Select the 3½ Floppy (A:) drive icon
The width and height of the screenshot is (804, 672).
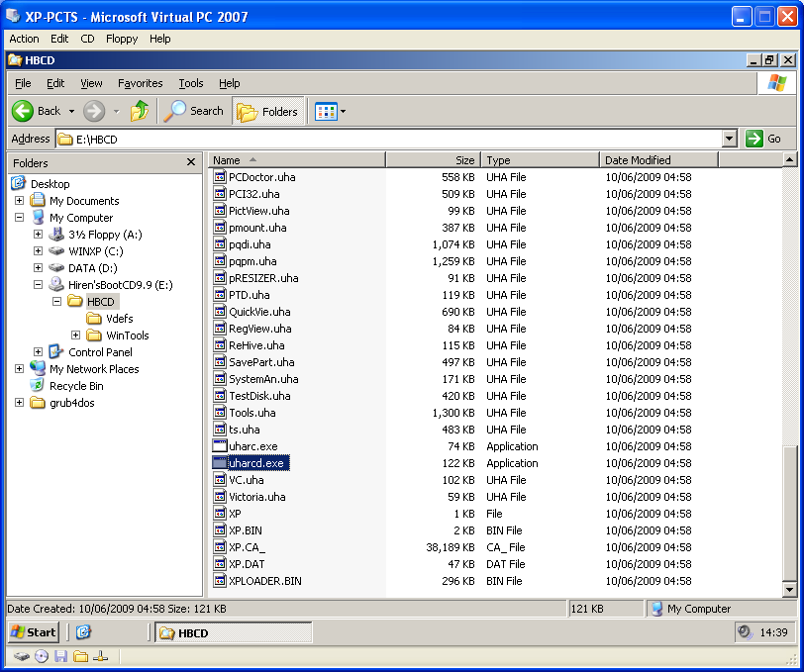tap(55, 235)
